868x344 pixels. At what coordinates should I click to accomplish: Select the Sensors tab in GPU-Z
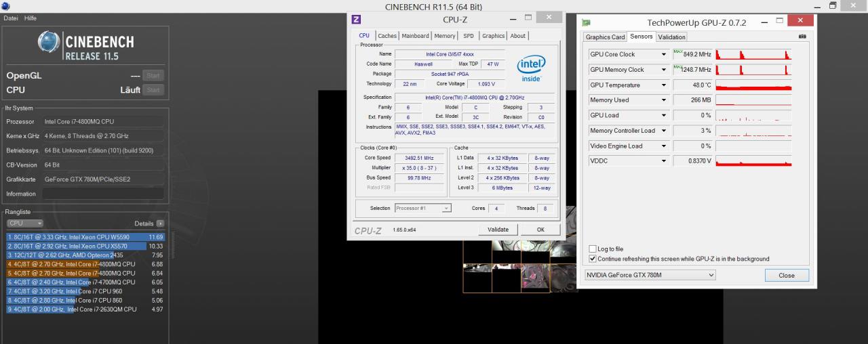coord(641,37)
